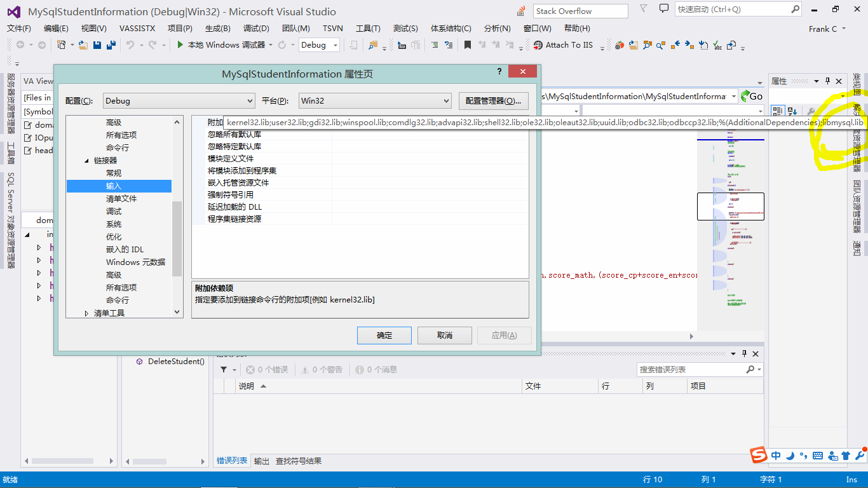This screenshot has height=488, width=868.
Task: Click Visual Assist previous in scope arrow
Action: pyautogui.click(x=675, y=45)
